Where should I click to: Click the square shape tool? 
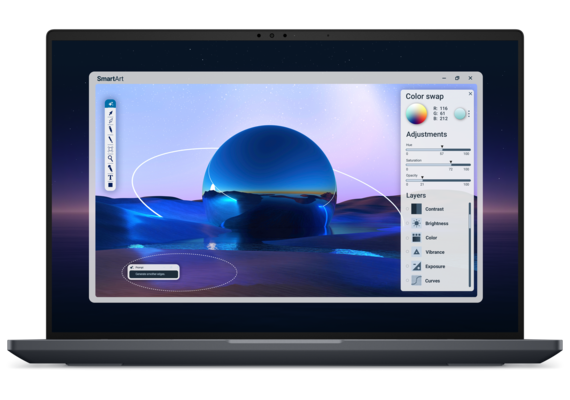pyautogui.click(x=110, y=185)
